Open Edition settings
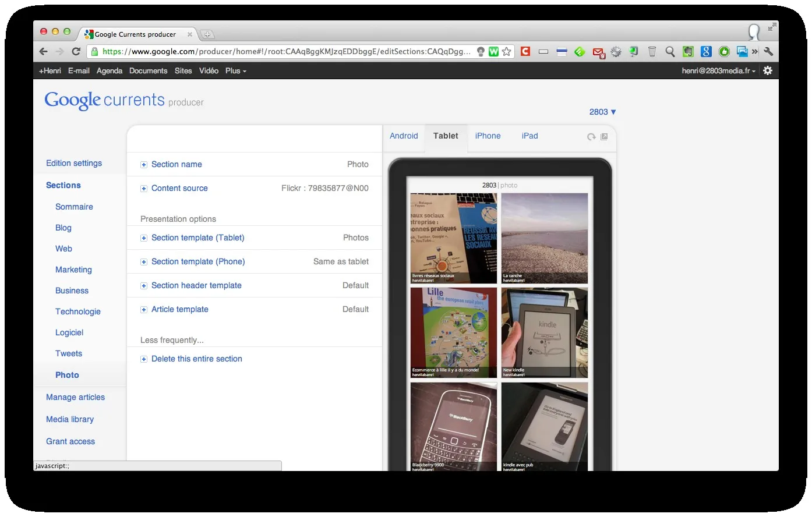Image resolution: width=812 pixels, height=517 pixels. point(74,163)
